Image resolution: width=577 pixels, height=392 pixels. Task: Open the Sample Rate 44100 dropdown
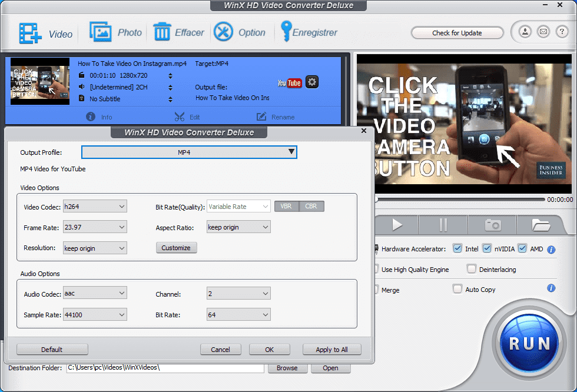click(x=95, y=314)
